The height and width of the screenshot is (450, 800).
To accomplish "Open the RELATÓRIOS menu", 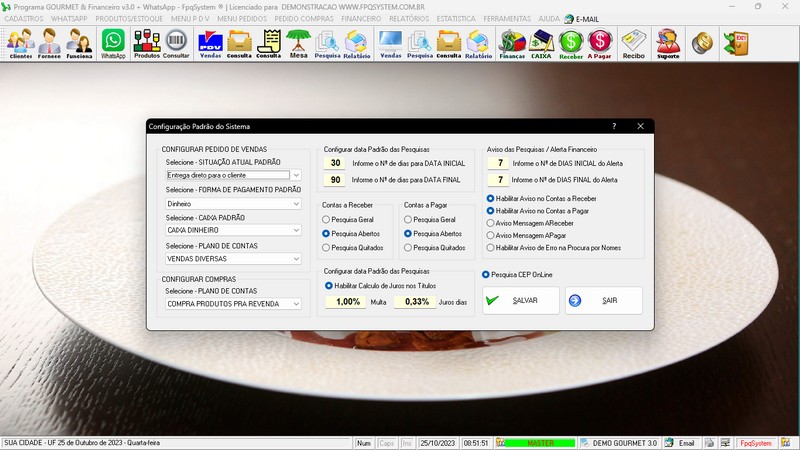I will pyautogui.click(x=409, y=19).
